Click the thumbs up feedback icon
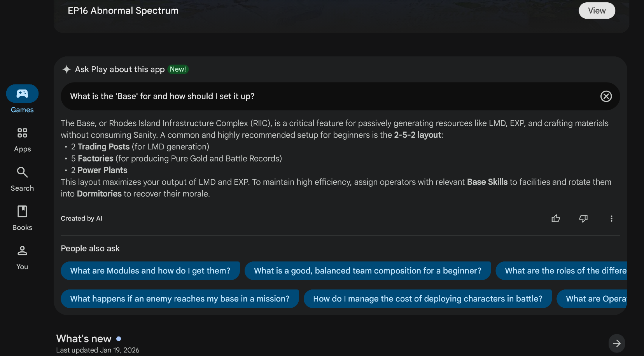The width and height of the screenshot is (644, 356). (x=556, y=219)
